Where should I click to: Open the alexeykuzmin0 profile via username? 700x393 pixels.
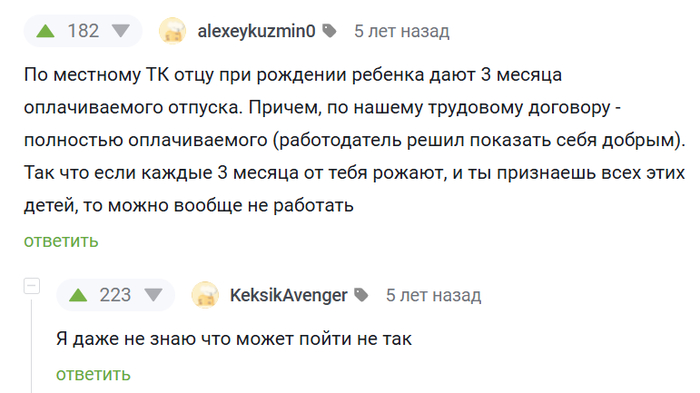256,31
